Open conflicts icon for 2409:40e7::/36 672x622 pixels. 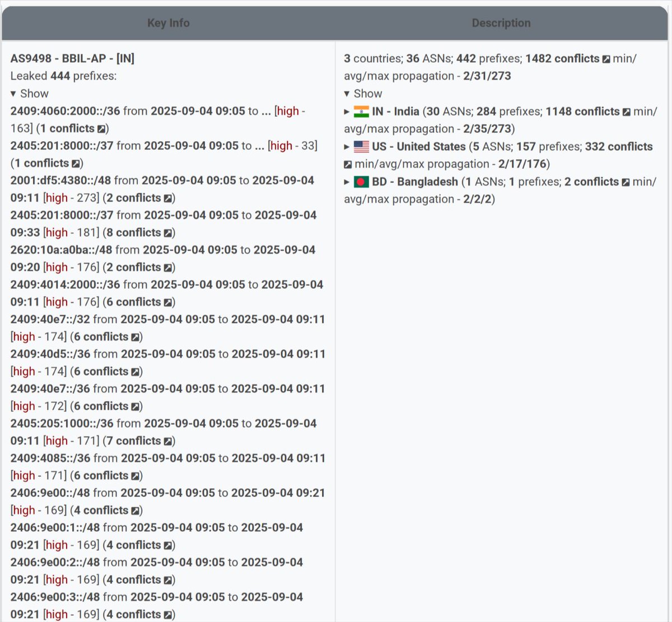tap(135, 407)
